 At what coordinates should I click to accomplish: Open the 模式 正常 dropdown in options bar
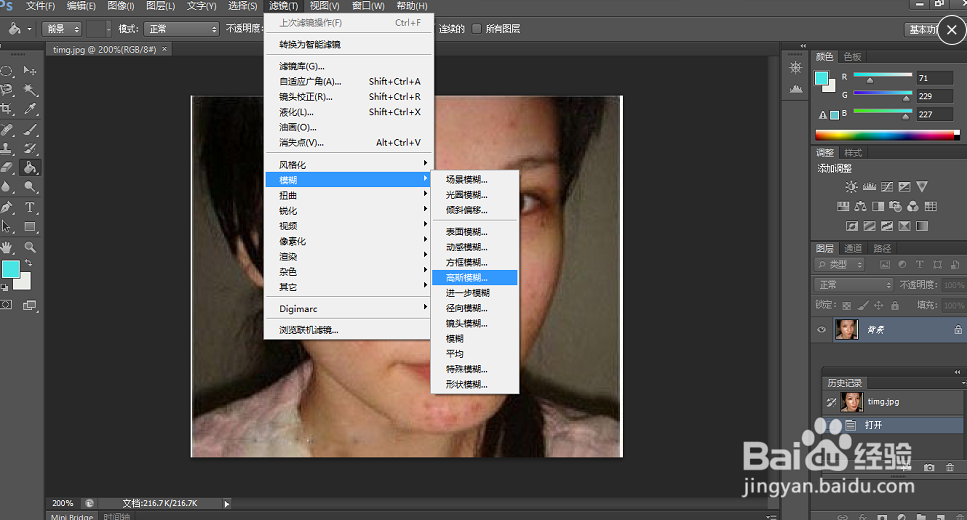coord(181,28)
